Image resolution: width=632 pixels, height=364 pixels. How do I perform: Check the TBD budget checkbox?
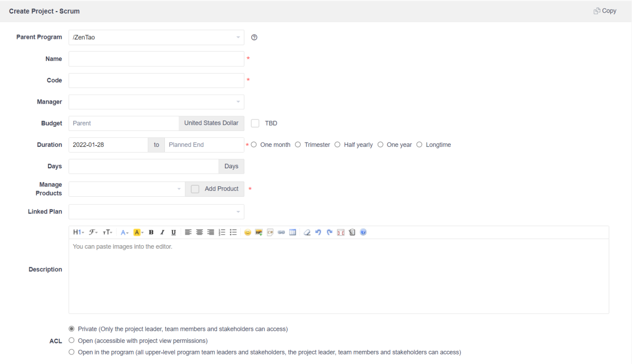(x=255, y=123)
